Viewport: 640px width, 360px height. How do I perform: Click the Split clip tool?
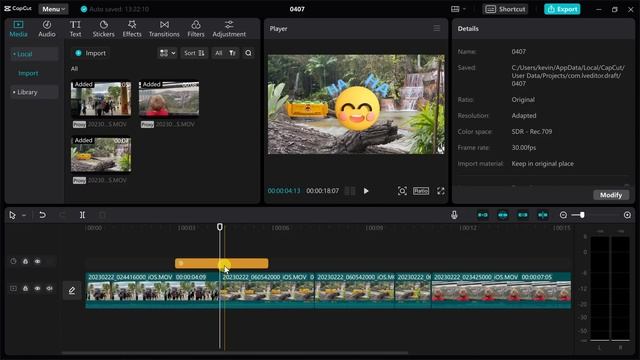[x=82, y=215]
